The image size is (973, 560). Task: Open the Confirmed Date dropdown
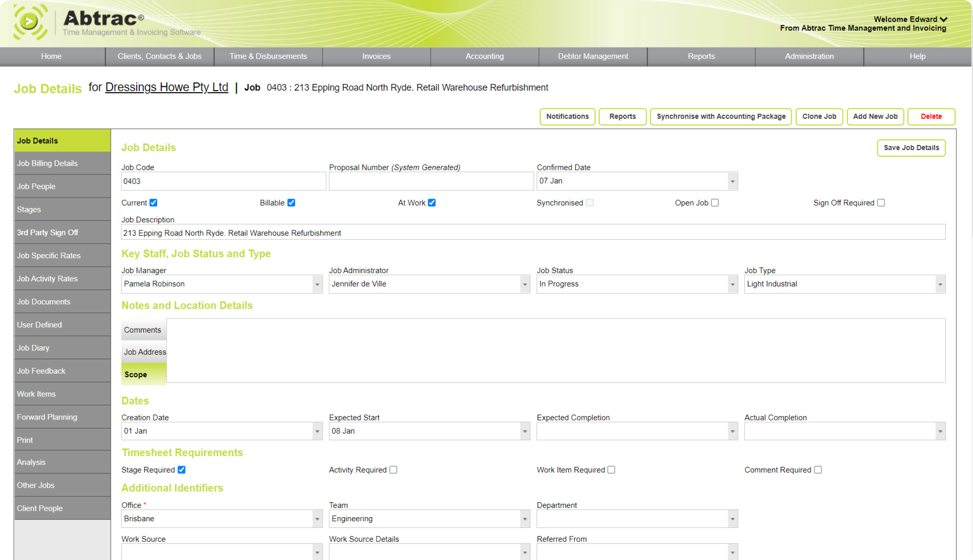coord(732,181)
